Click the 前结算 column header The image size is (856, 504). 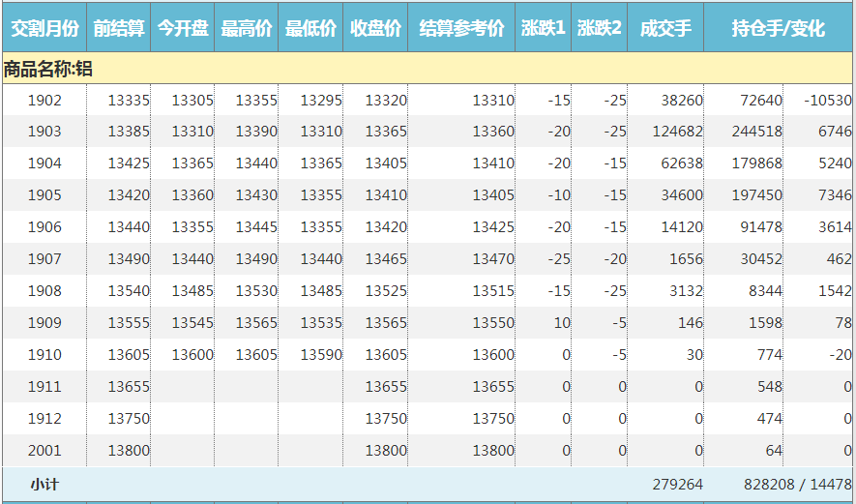[x=119, y=28]
